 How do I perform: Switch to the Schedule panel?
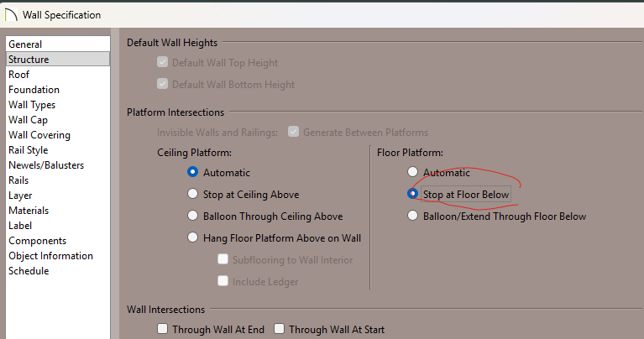29,271
